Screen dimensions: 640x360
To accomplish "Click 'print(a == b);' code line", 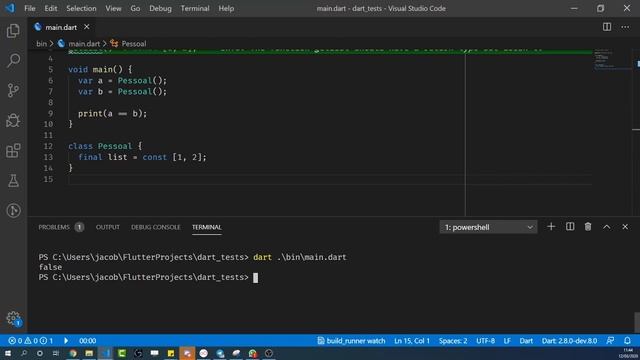I will pos(112,113).
